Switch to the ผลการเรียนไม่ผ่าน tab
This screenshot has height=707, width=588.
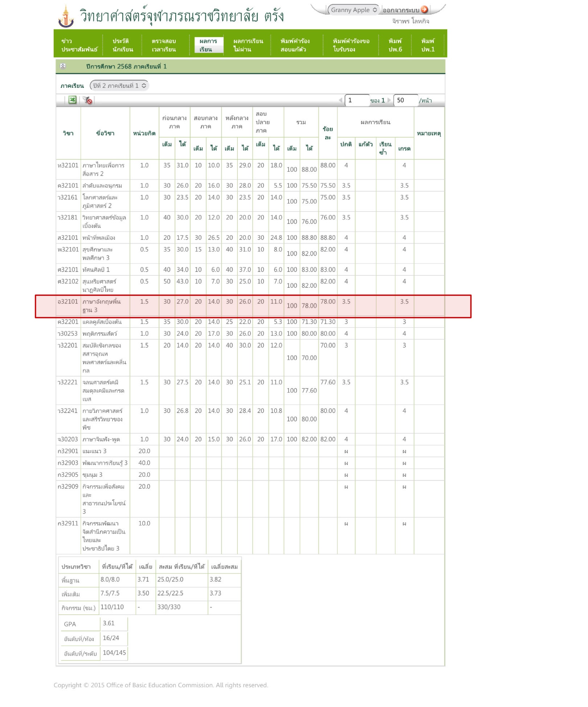pyautogui.click(x=248, y=45)
